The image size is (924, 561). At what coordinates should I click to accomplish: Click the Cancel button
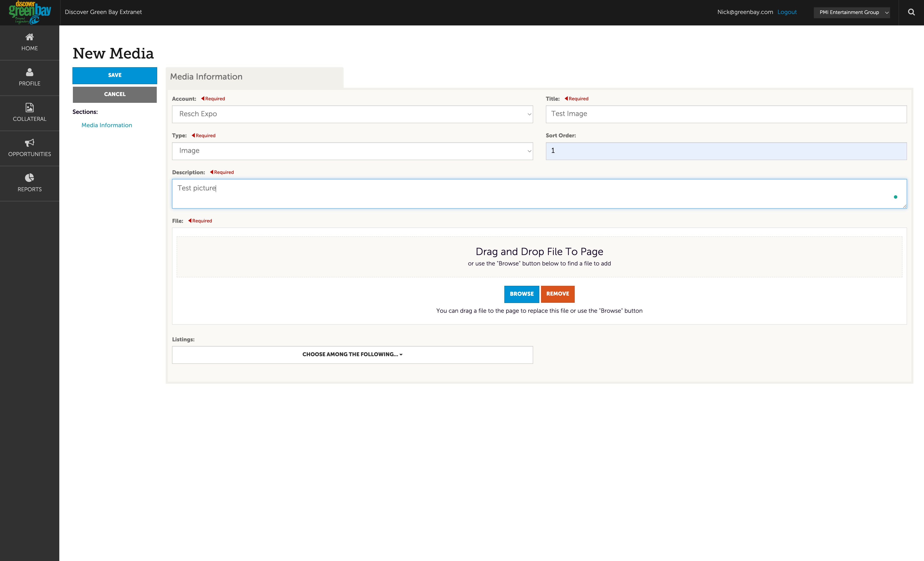pos(115,95)
